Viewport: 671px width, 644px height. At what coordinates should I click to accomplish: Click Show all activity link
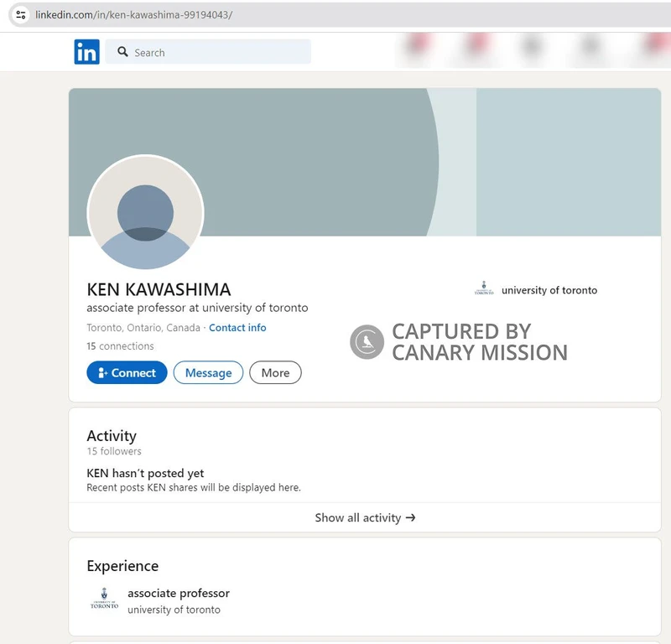[365, 517]
